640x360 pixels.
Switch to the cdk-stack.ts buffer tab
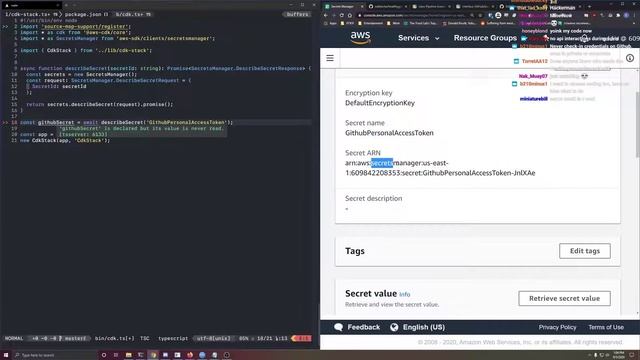click(x=30, y=14)
